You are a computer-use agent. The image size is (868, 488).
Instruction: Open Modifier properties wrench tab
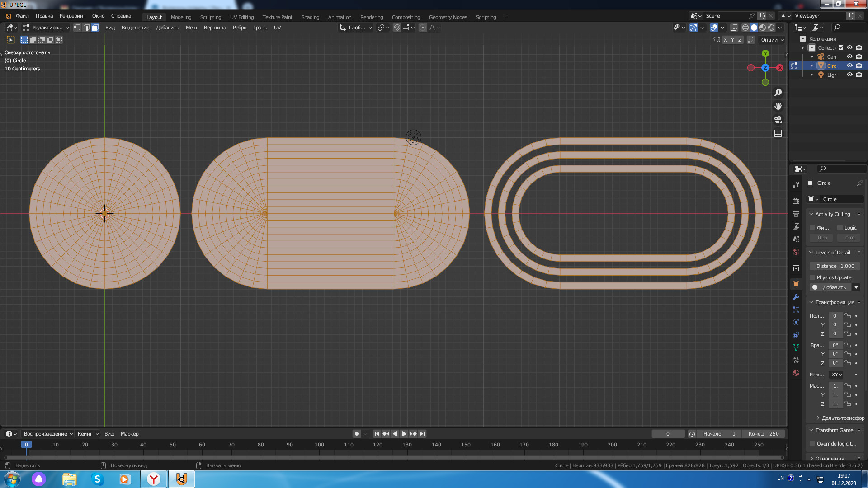tap(796, 297)
